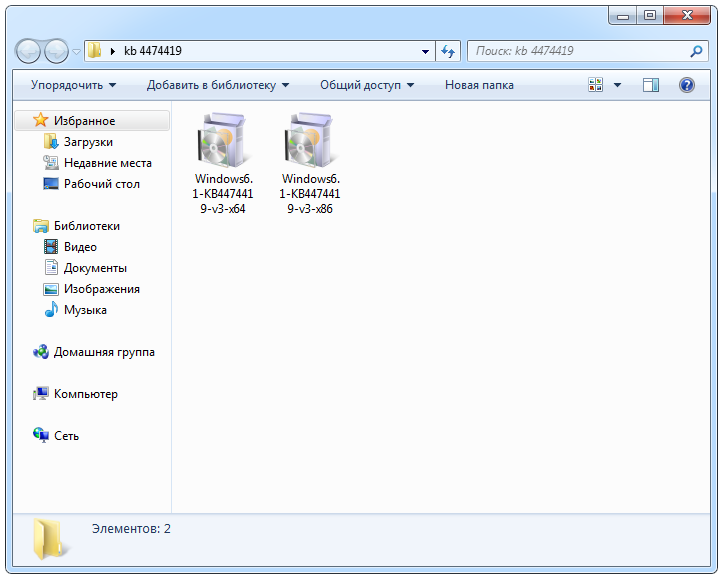Viewport: 722px width, 577px height.
Task: Open Загрузки in favorites
Action: tap(88, 142)
